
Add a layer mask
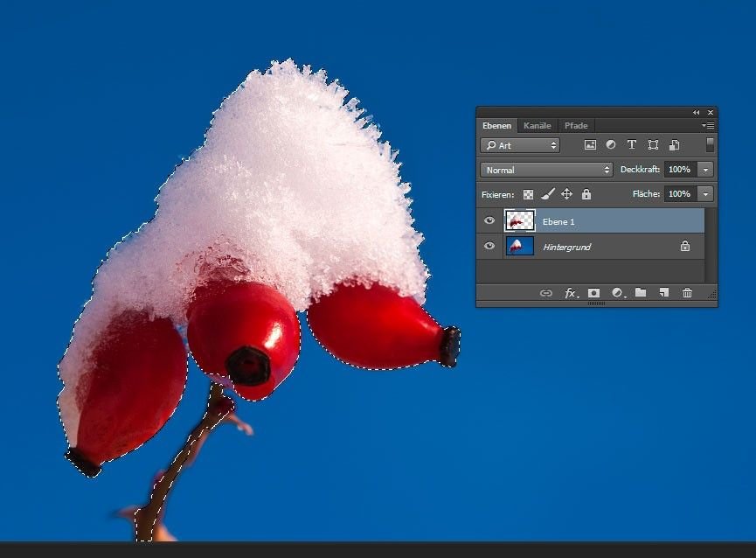tap(594, 293)
